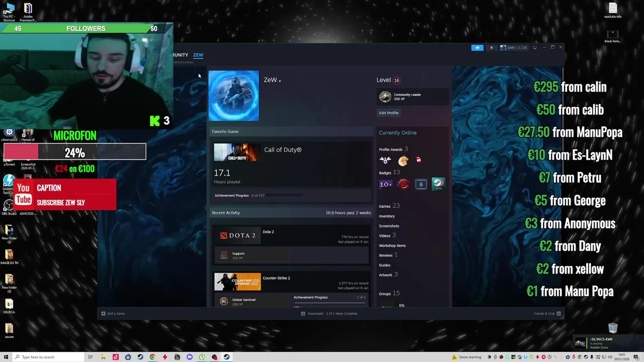The width and height of the screenshot is (644, 362).
Task: Open the Inventory link
Action: coord(387,216)
